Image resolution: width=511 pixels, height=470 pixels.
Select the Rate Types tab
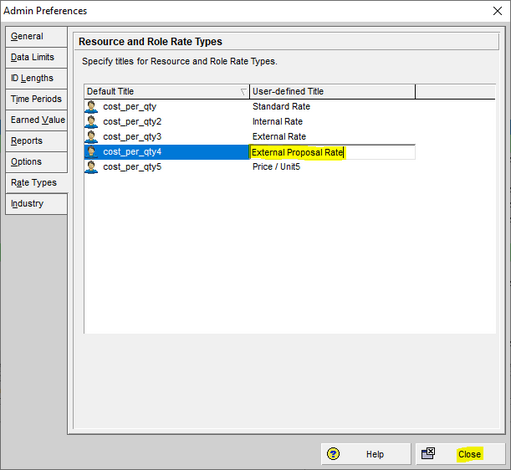[36, 183]
